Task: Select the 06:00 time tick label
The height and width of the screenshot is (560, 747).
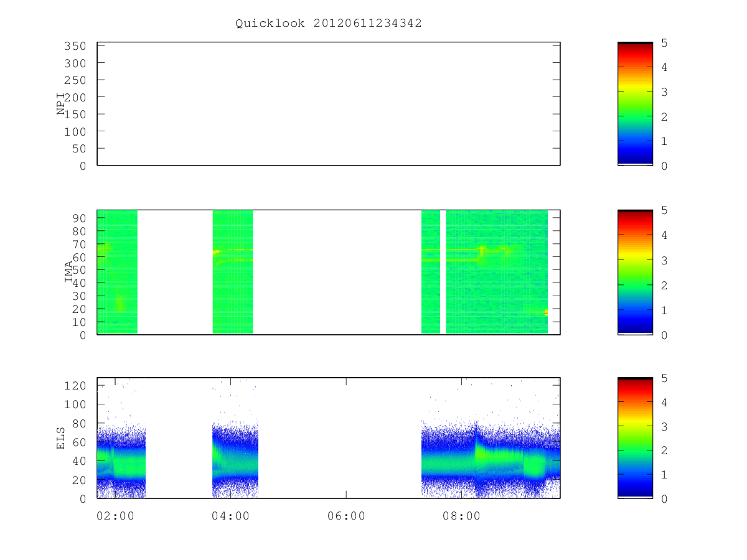Action: tap(345, 516)
